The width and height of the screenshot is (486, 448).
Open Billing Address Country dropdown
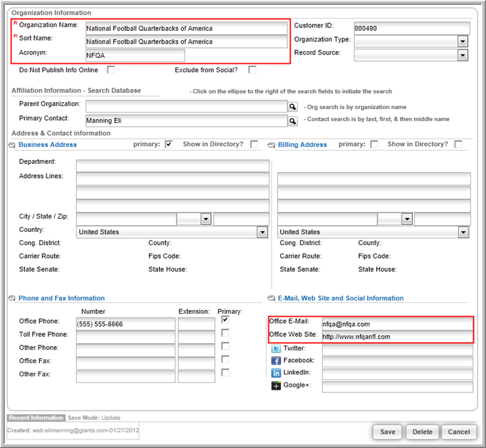[463, 232]
